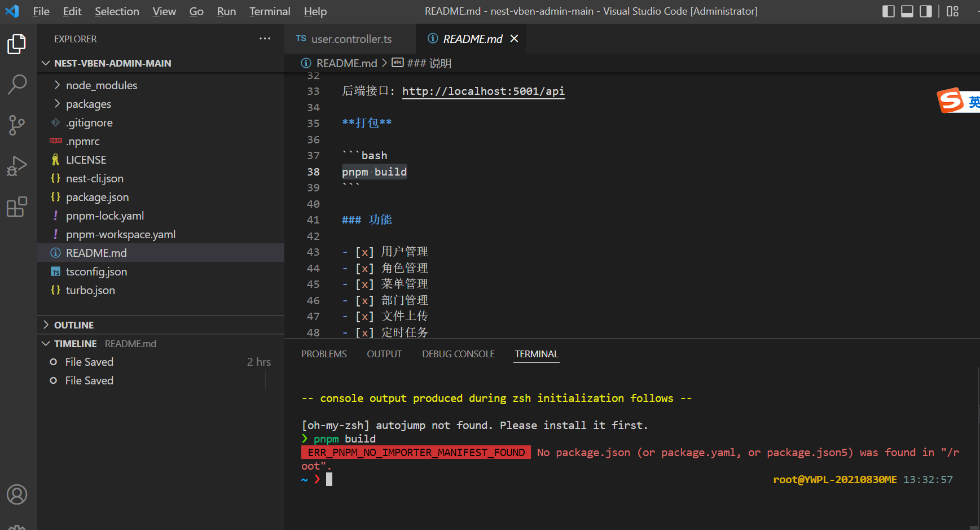Collapse the TIMELINE section
This screenshot has height=530, width=980.
46,344
